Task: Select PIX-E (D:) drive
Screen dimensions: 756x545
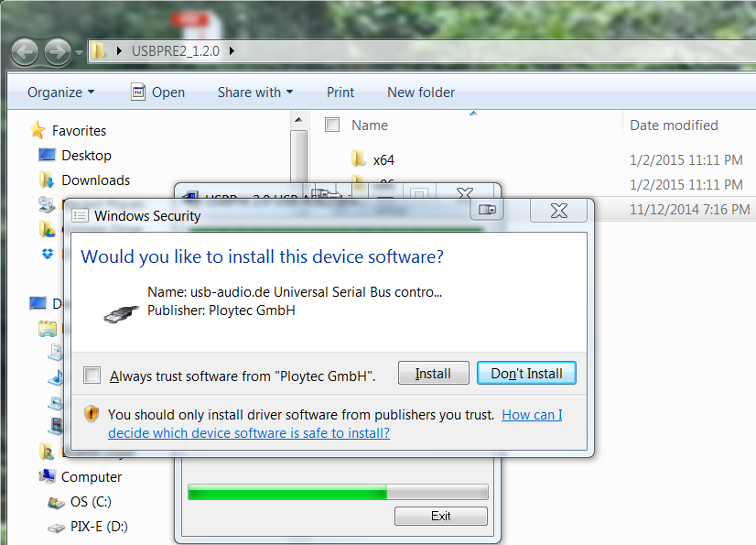Action: click(x=99, y=526)
